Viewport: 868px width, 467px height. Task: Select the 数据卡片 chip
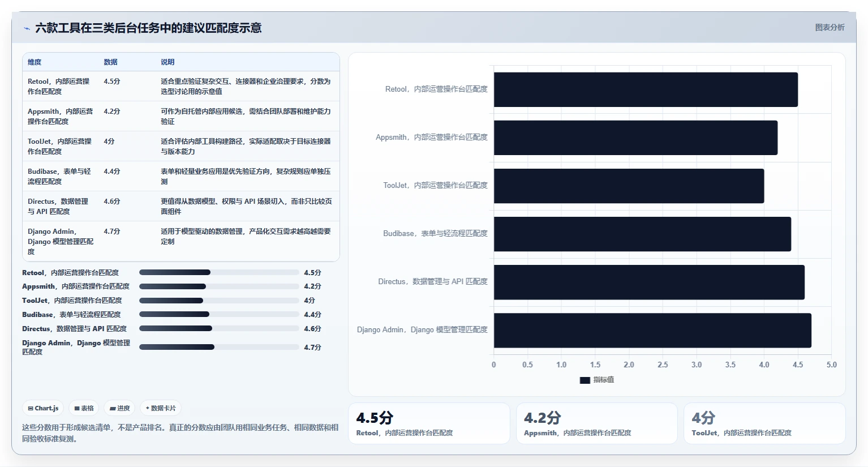pos(161,408)
